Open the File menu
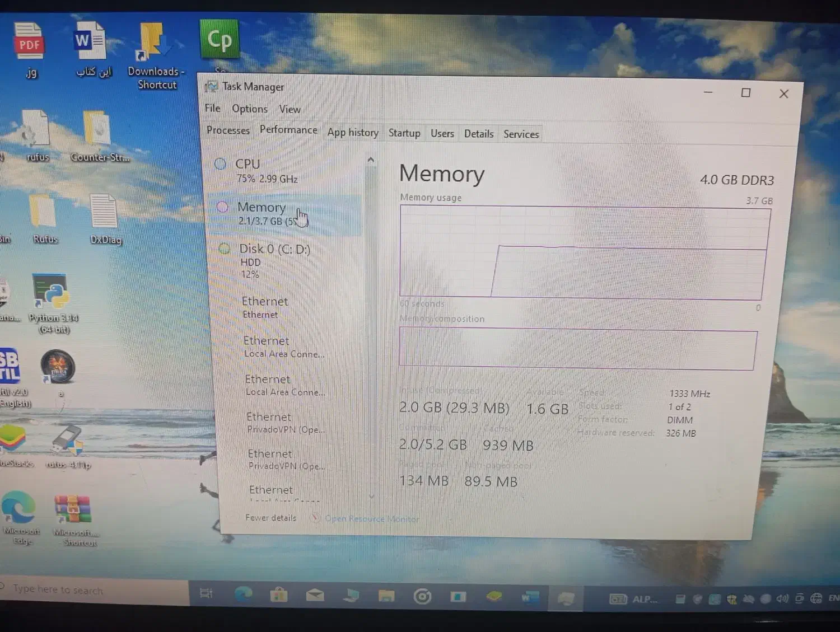The image size is (840, 632). click(212, 108)
